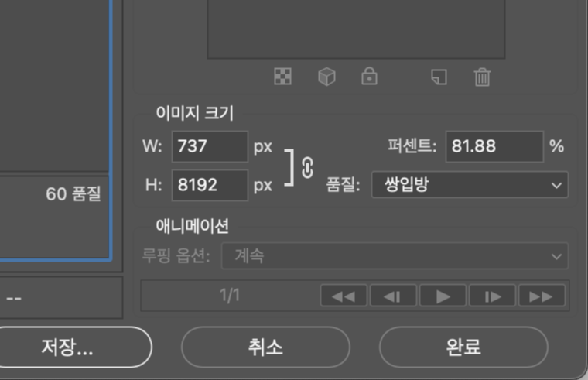Click the 1/1 frame counter text
Viewport: 588px width, 380px height.
pos(230,296)
